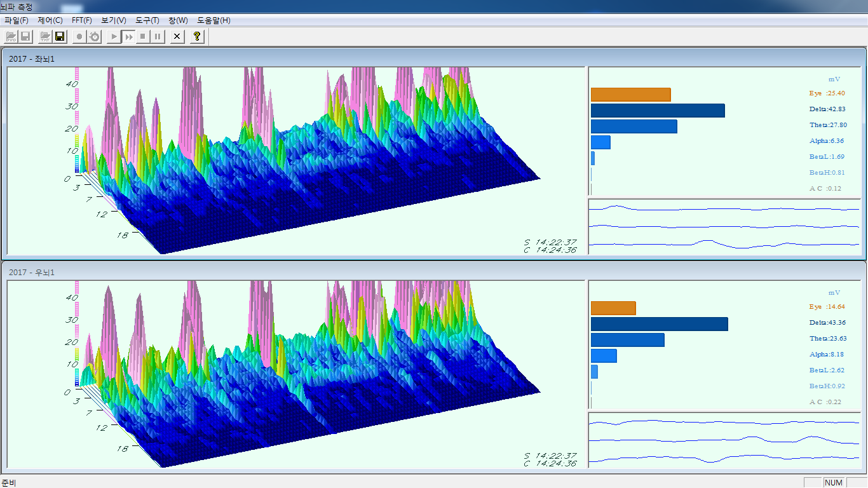
Task: Open the 도움말(H) menu
Action: click(214, 20)
